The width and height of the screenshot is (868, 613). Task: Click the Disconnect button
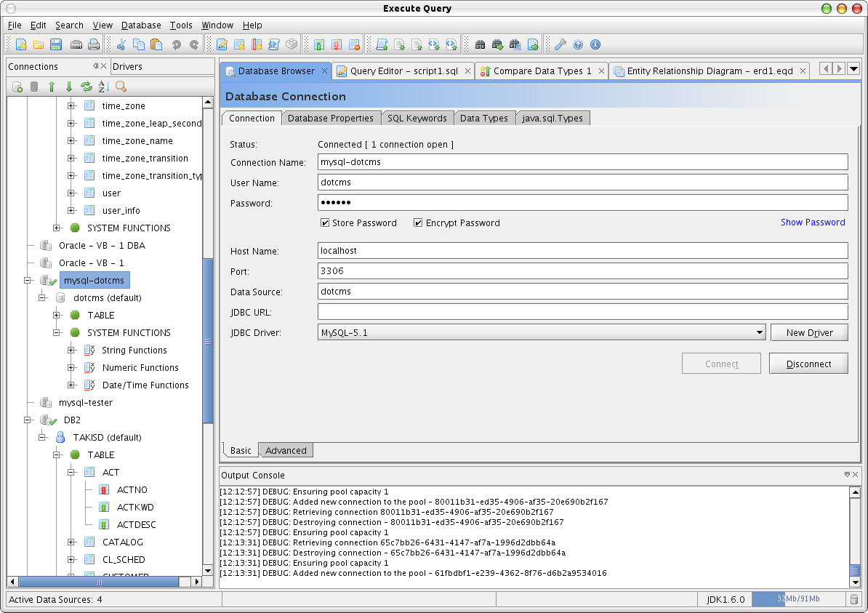click(x=808, y=364)
